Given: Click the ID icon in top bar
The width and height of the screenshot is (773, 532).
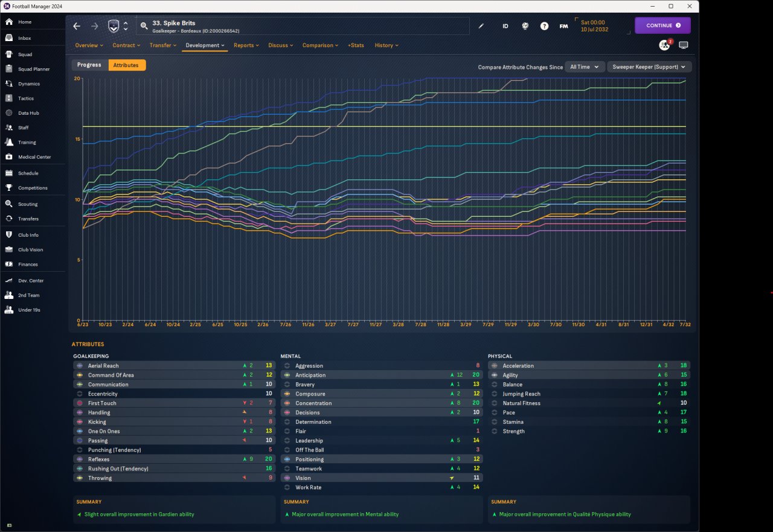Looking at the screenshot, I should coord(505,26).
